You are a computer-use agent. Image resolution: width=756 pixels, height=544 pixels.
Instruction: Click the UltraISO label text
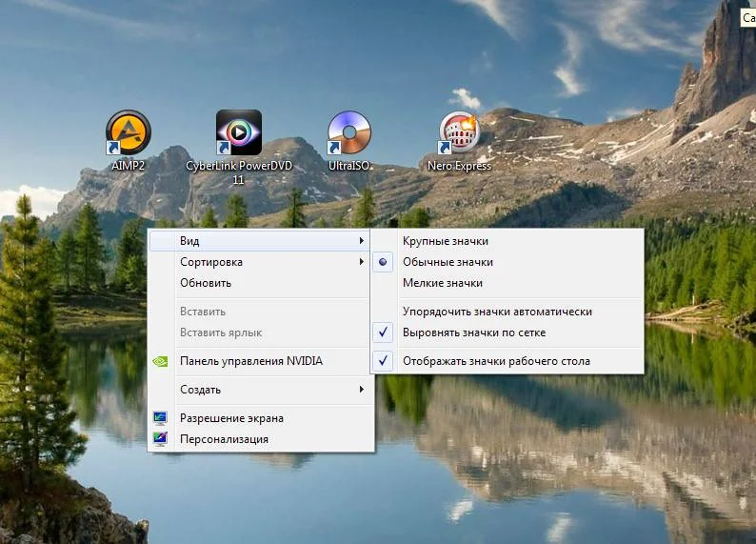[349, 166]
